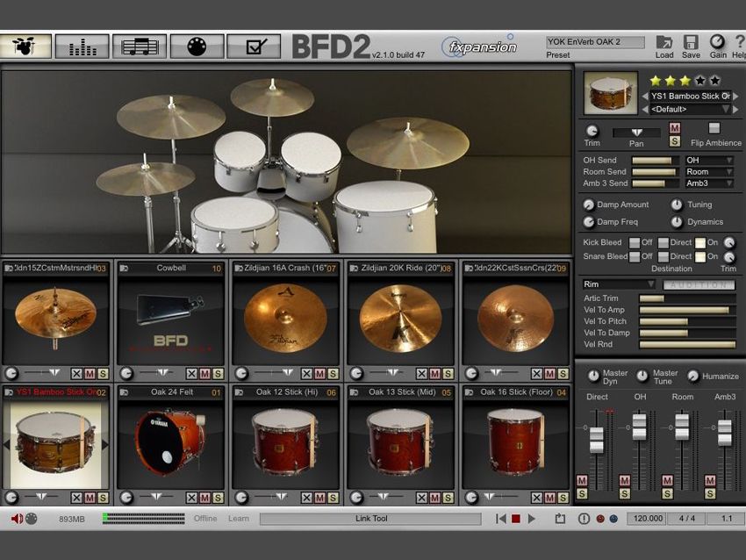Solo the selected kit-piece in inspector
Viewport: 746px width, 560px height.
[674, 140]
